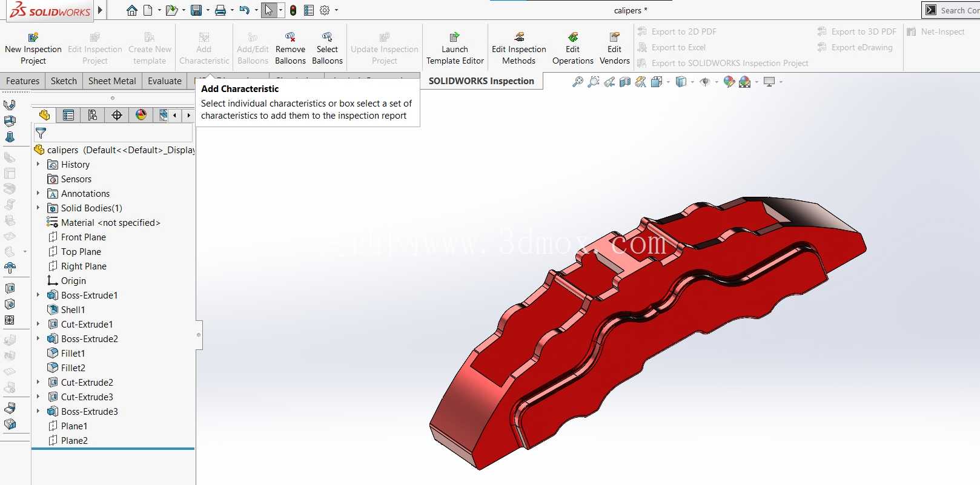
Task: Open Edit Inspection Methods
Action: tap(519, 48)
